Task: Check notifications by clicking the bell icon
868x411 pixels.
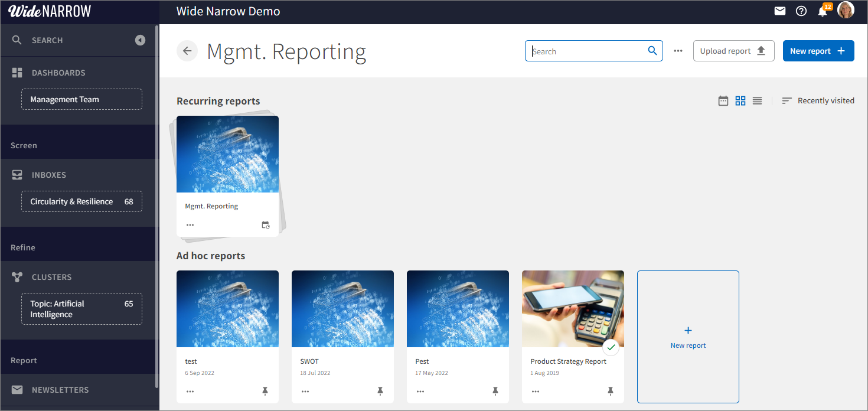Action: [x=823, y=11]
